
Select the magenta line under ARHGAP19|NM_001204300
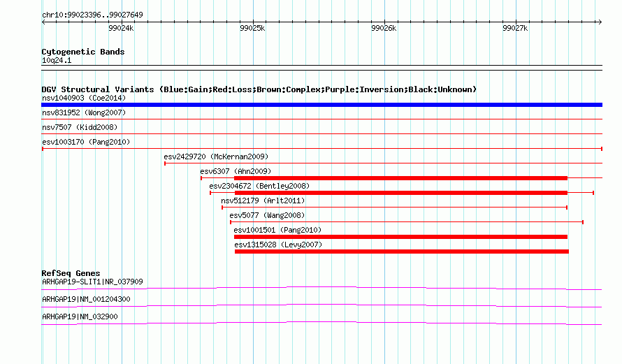[x=321, y=305]
